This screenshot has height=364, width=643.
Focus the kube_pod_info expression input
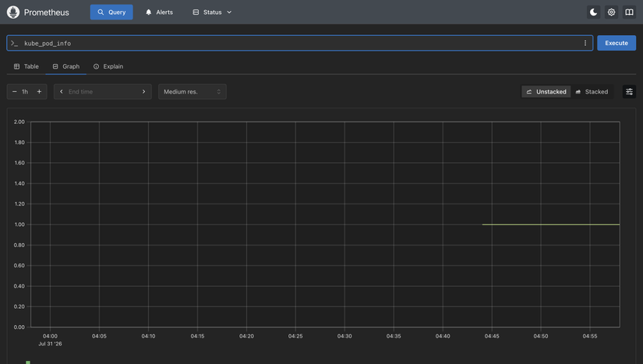coord(299,43)
